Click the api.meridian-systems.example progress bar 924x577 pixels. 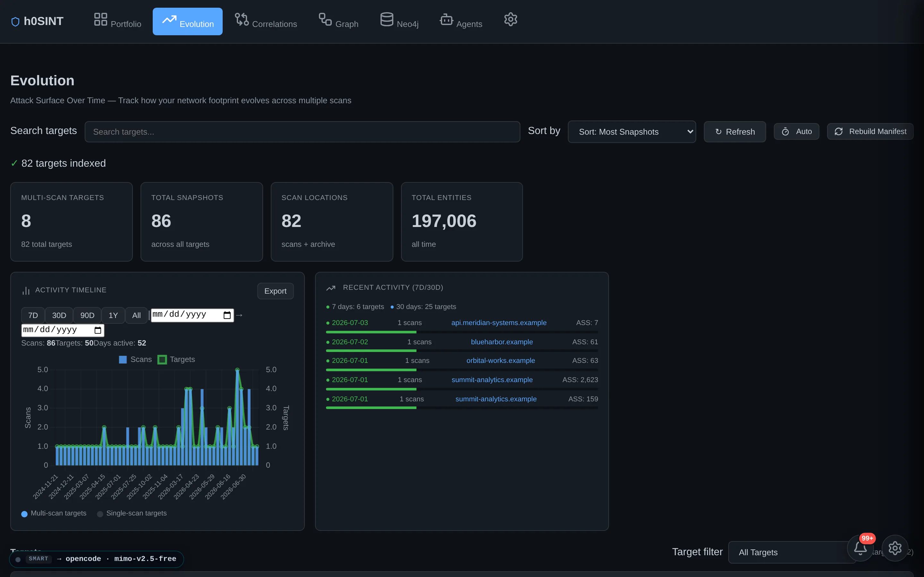click(x=462, y=332)
